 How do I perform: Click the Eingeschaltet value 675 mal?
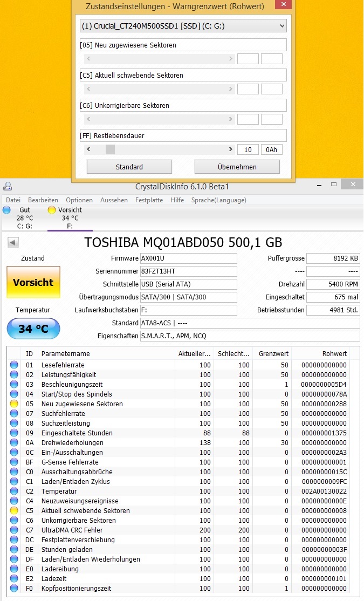coord(333,297)
